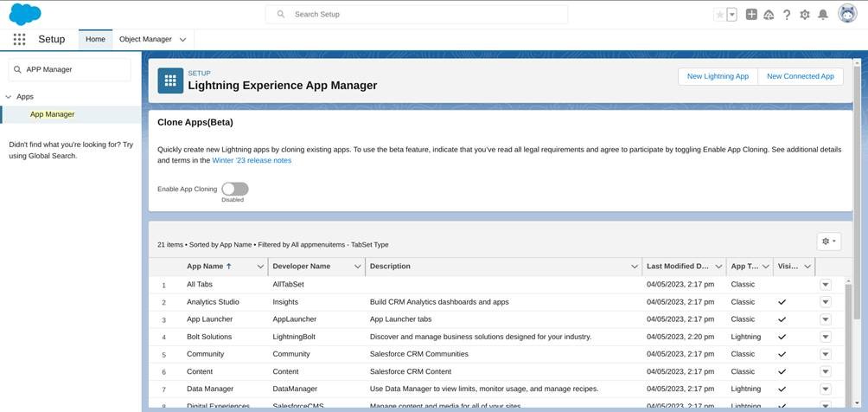Collapse the Apps tree section
The image size is (868, 412).
[9, 97]
